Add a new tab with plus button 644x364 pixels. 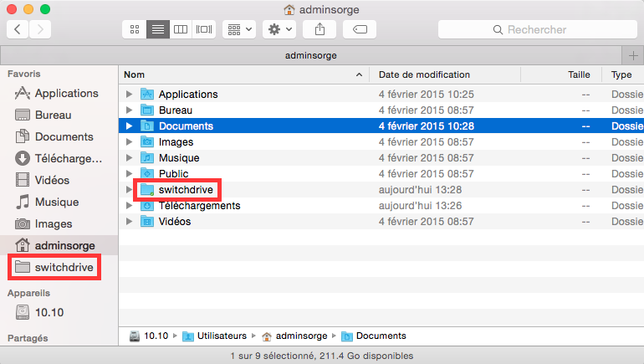coord(633,54)
